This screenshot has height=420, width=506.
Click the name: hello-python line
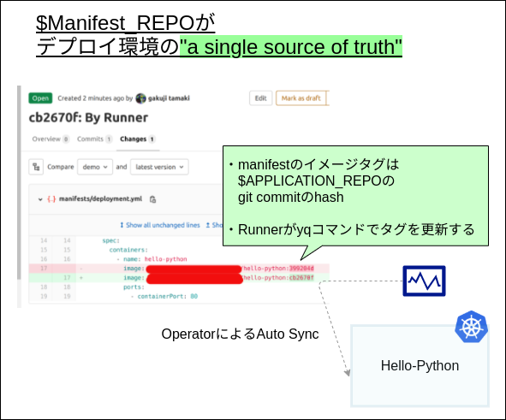(x=152, y=259)
